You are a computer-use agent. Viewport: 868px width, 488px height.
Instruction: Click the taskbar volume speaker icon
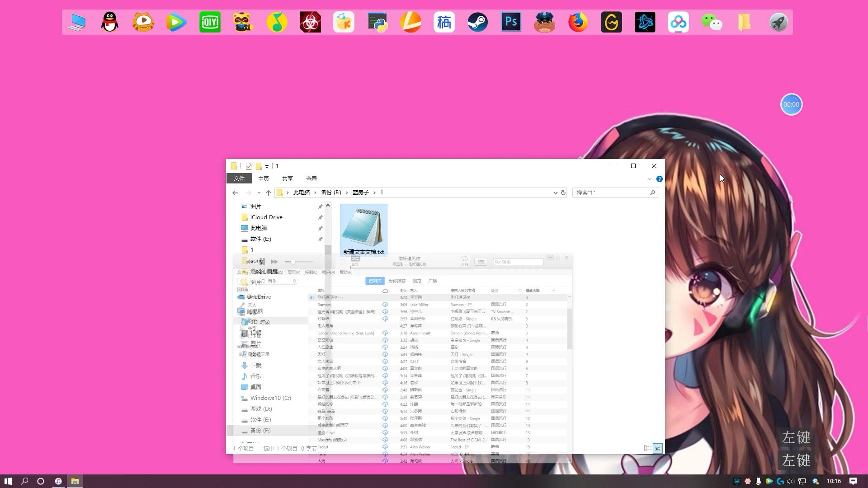(x=790, y=481)
